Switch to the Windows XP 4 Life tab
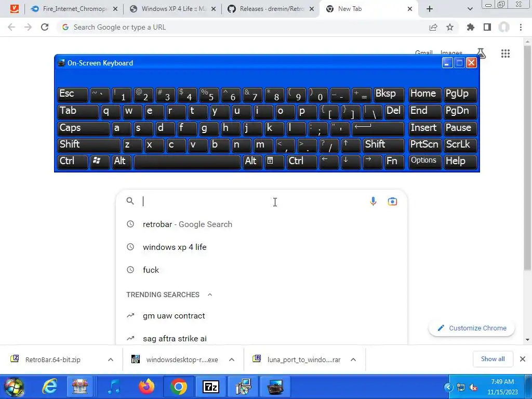The image size is (532, 399). point(172,9)
